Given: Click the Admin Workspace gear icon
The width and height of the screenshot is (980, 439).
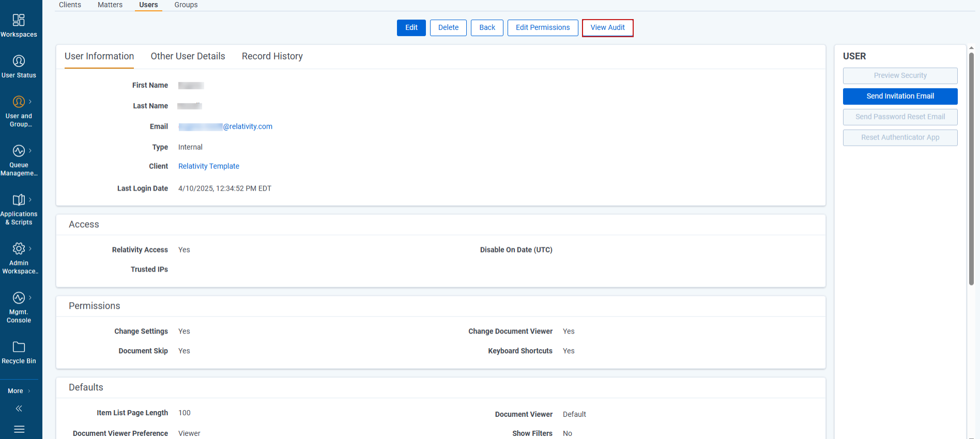Looking at the screenshot, I should point(19,248).
